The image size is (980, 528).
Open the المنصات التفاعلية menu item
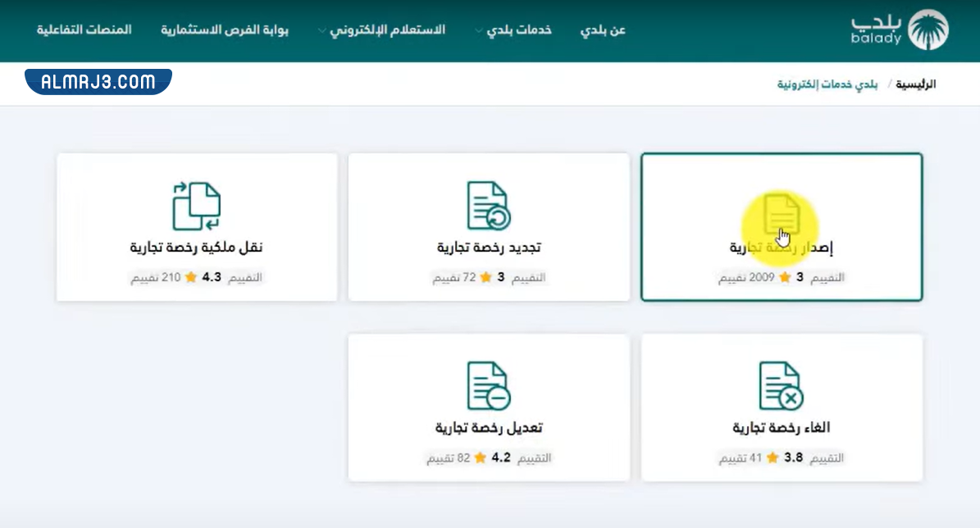tap(82, 29)
